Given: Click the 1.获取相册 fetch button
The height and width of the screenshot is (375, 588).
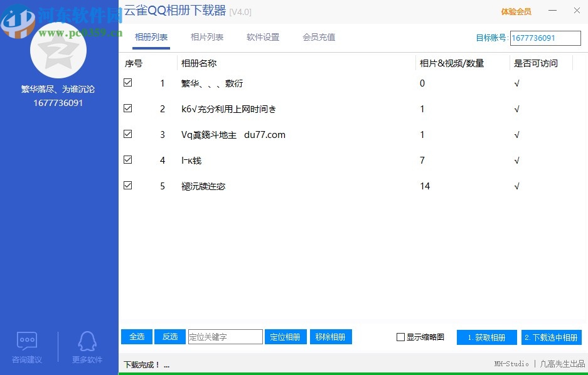Looking at the screenshot, I should pyautogui.click(x=486, y=337).
